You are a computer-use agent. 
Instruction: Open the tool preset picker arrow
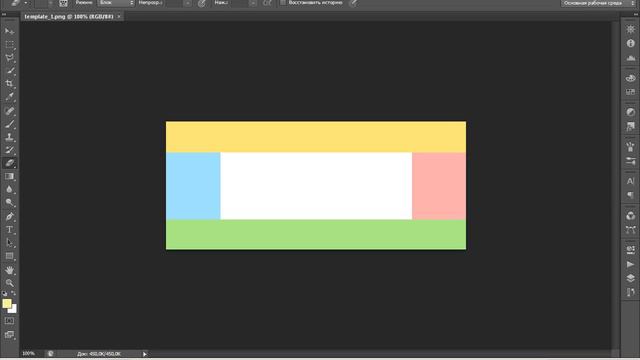pyautogui.click(x=26, y=3)
